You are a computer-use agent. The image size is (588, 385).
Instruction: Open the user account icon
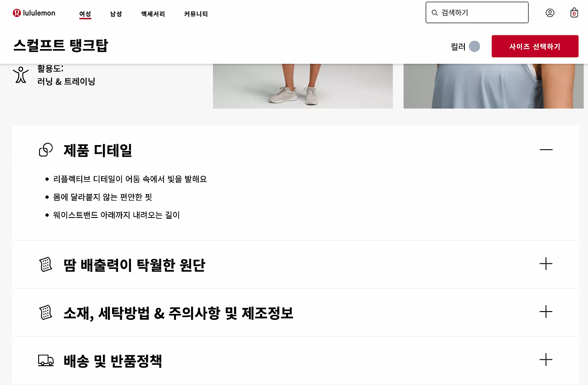[x=550, y=13]
